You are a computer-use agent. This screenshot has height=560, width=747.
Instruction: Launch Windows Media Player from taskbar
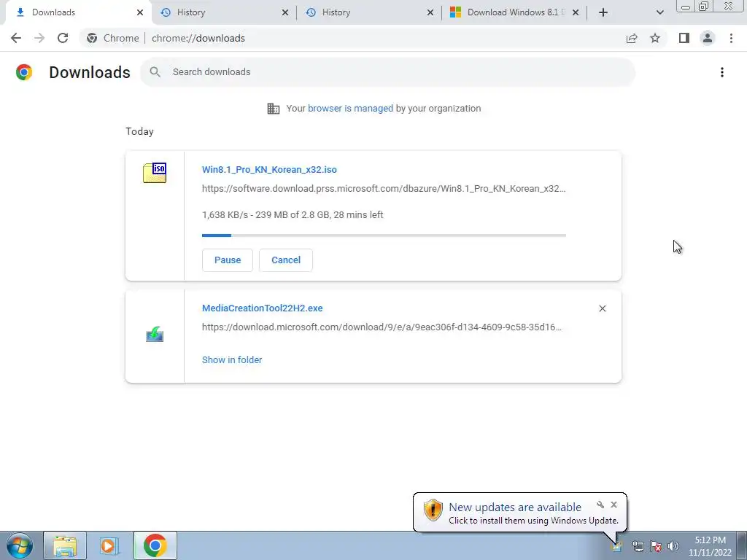pos(109,545)
